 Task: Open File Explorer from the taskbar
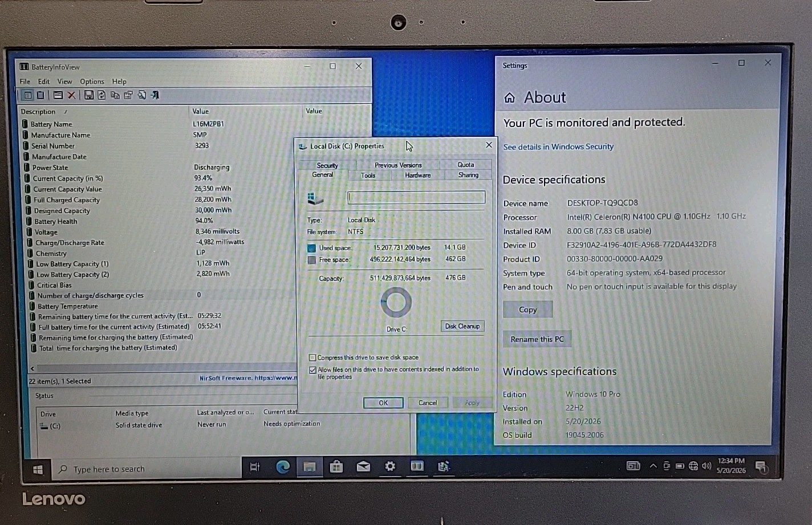point(310,467)
